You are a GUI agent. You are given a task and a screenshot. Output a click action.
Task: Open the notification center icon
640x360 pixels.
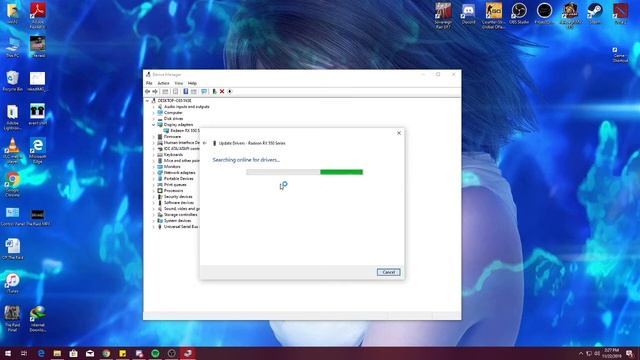tap(629, 353)
